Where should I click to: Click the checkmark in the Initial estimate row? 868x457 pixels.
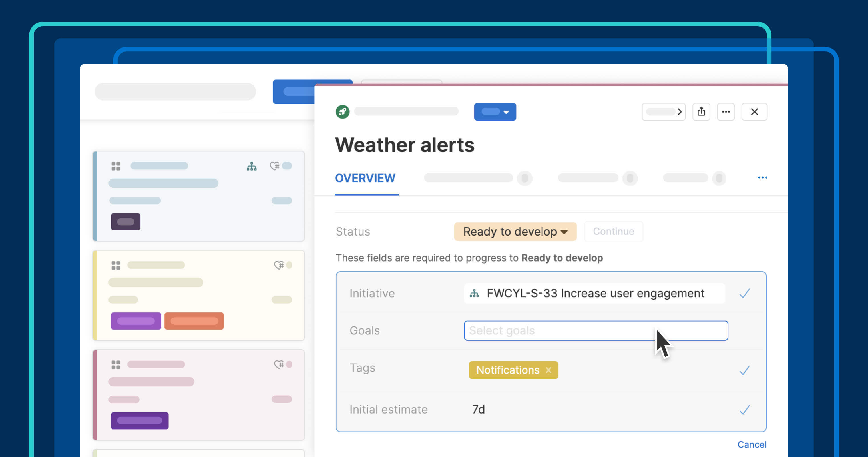pos(744,410)
